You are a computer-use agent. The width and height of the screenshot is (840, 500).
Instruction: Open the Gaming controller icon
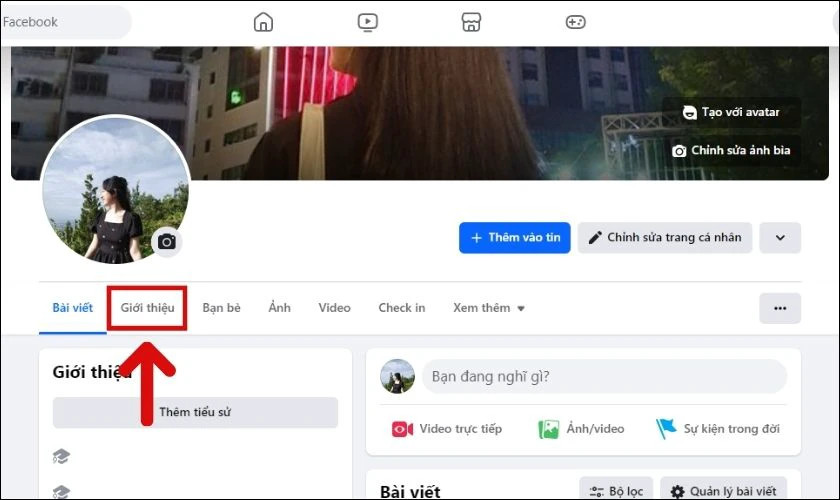click(x=575, y=23)
